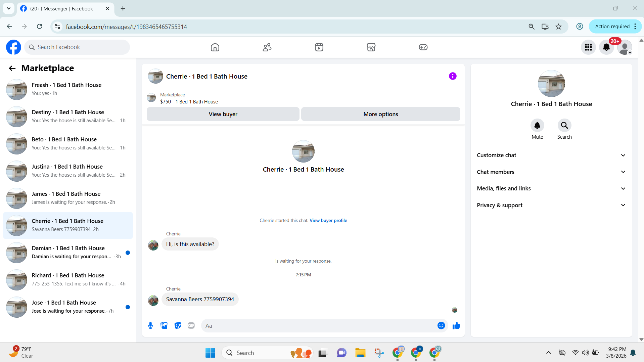
Task: Open the volume speaker tray icon
Action: (585, 353)
